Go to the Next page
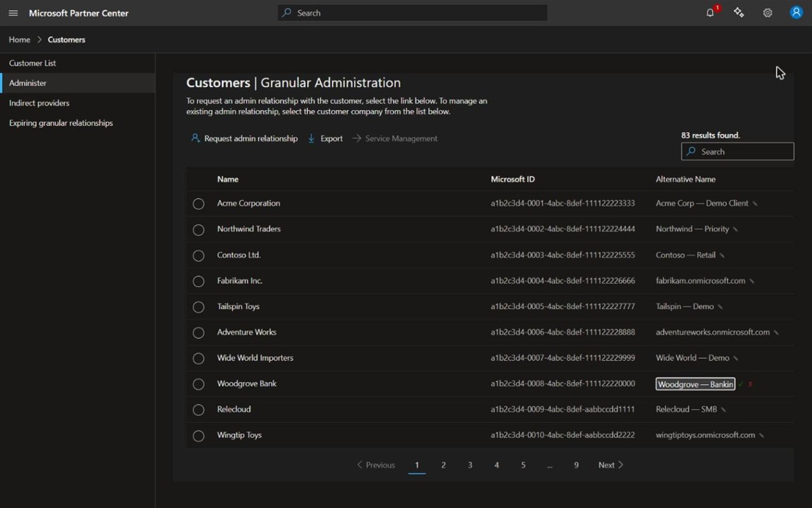The image size is (812, 508). tap(611, 465)
